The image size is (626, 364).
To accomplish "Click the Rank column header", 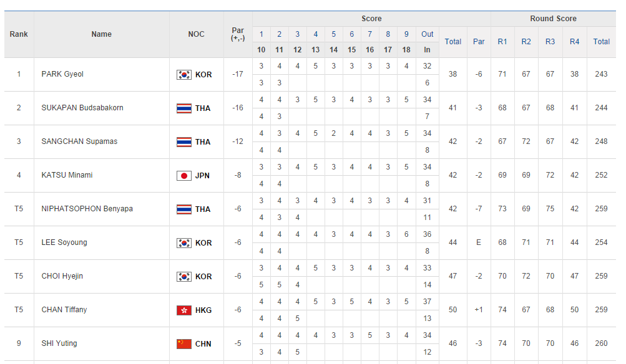I will coord(19,34).
